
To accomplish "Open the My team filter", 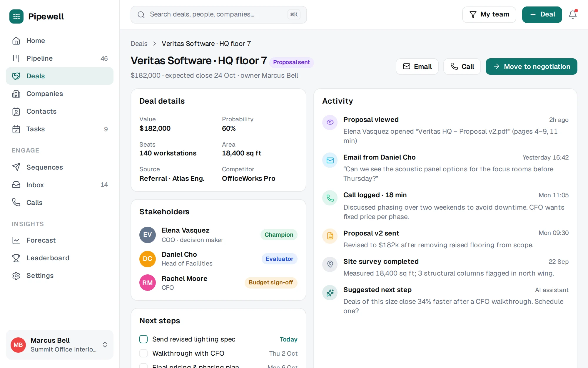I will (x=489, y=14).
